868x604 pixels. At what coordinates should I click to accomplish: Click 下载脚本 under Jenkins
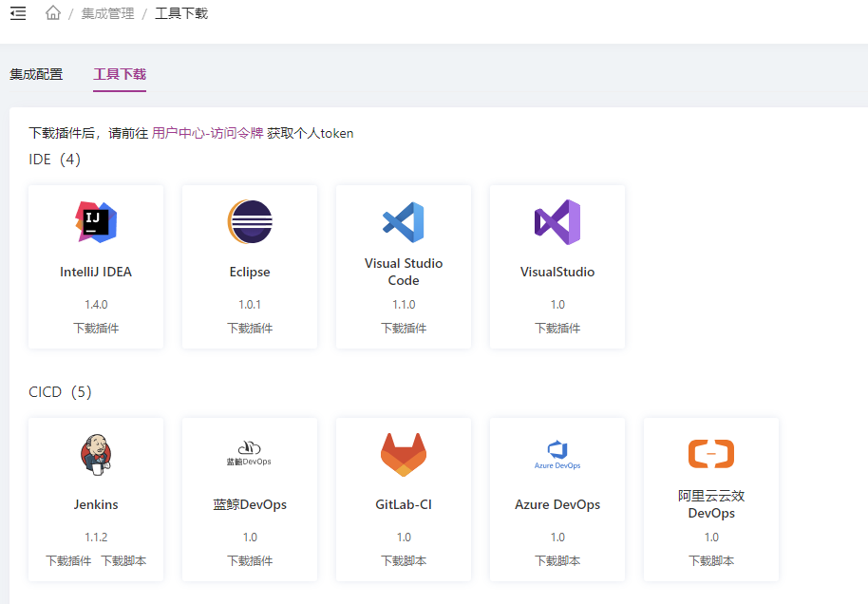point(123,561)
